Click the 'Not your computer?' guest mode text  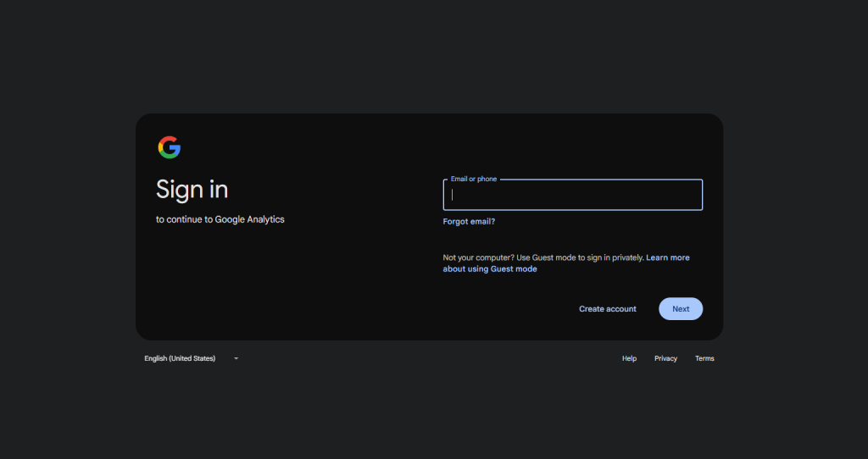477,257
